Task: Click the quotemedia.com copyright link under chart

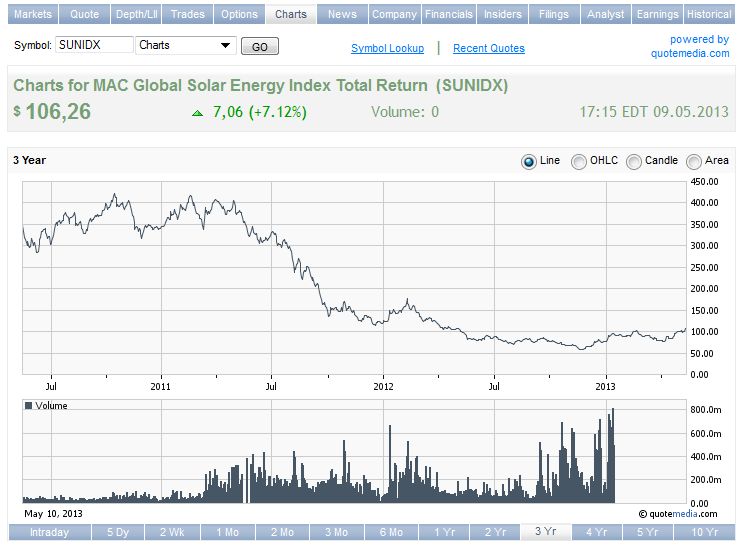Action: (x=678, y=514)
